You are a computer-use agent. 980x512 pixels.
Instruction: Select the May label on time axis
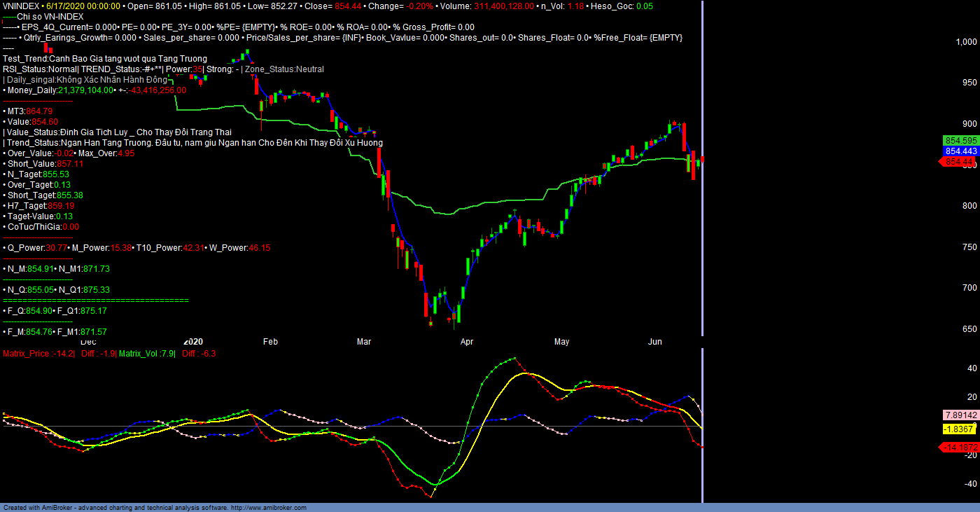click(561, 342)
